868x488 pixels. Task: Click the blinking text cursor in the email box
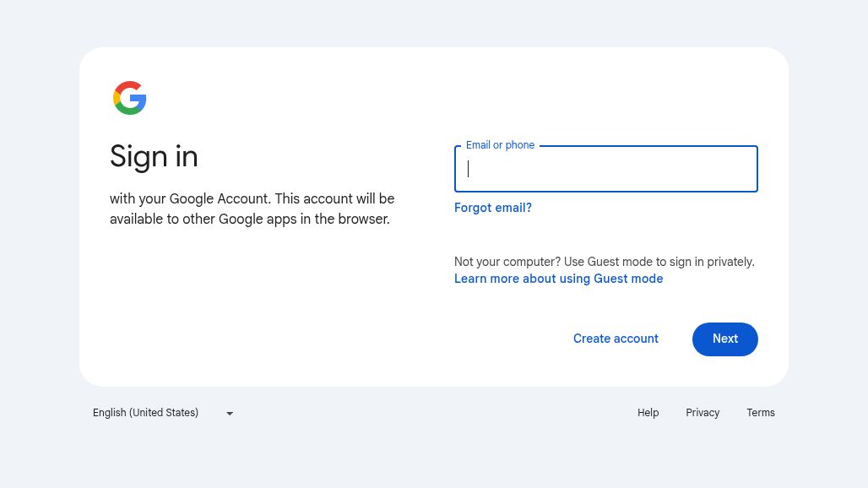click(469, 169)
